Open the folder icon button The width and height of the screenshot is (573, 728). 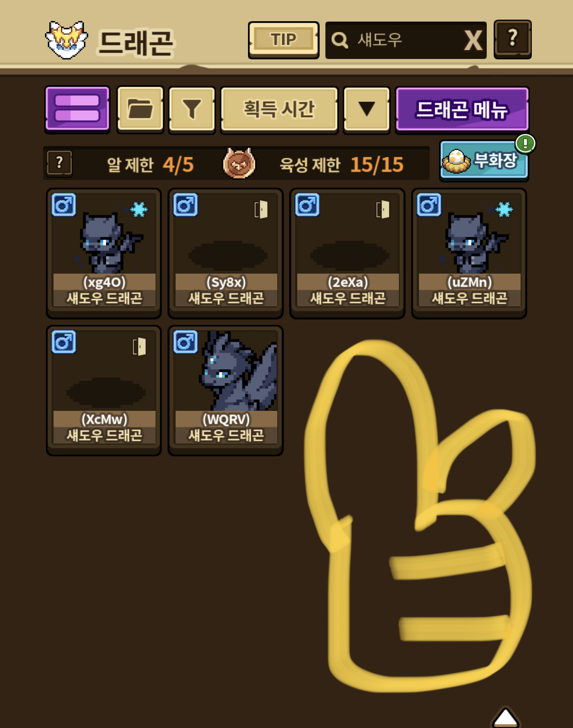tap(140, 109)
